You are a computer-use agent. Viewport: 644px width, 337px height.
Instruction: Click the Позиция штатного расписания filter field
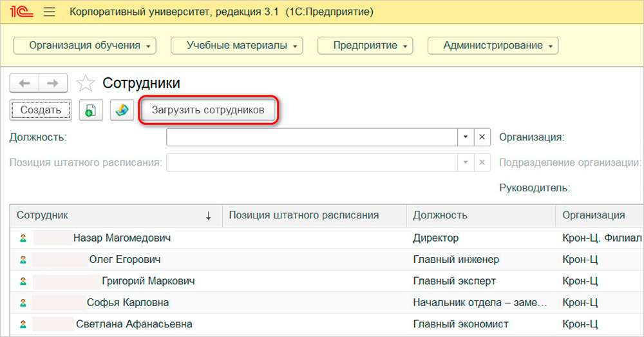tap(312, 163)
